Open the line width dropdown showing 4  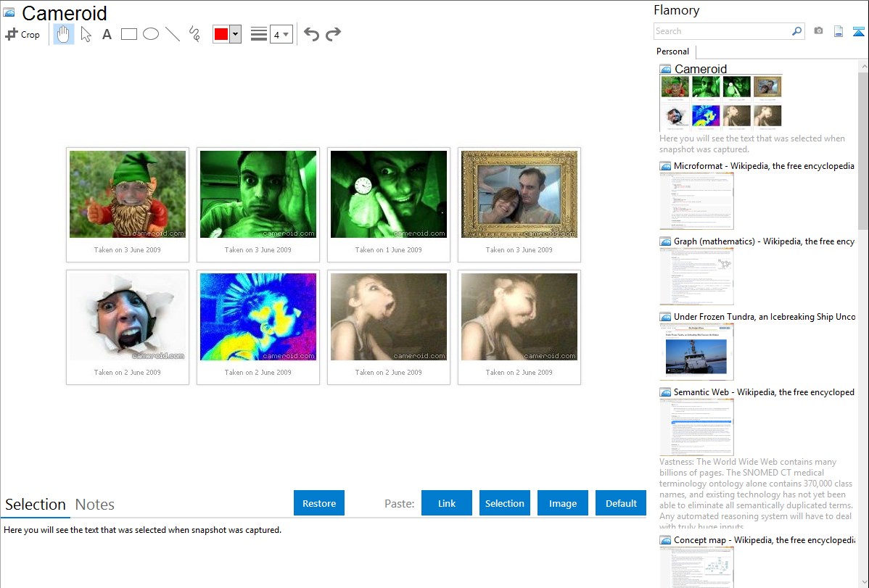pyautogui.click(x=281, y=34)
